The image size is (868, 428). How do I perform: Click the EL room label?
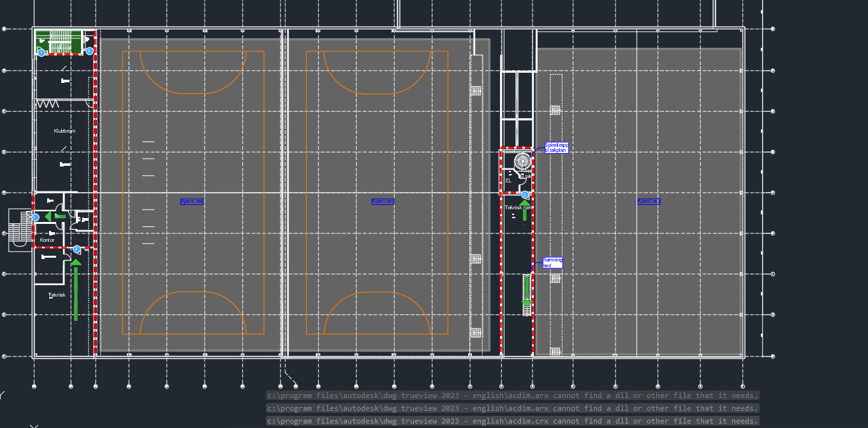[508, 181]
